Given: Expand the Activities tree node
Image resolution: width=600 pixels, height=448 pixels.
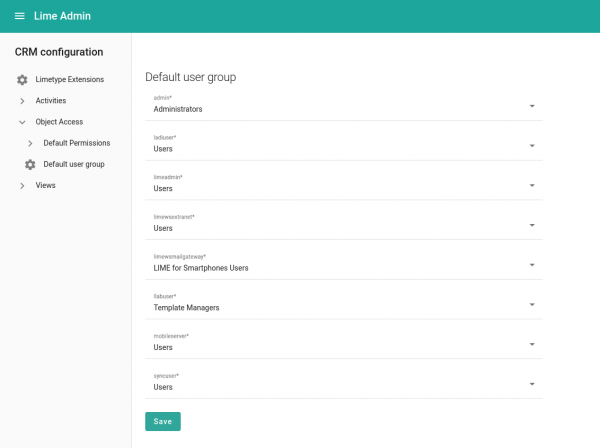Looking at the screenshot, I should (22, 101).
